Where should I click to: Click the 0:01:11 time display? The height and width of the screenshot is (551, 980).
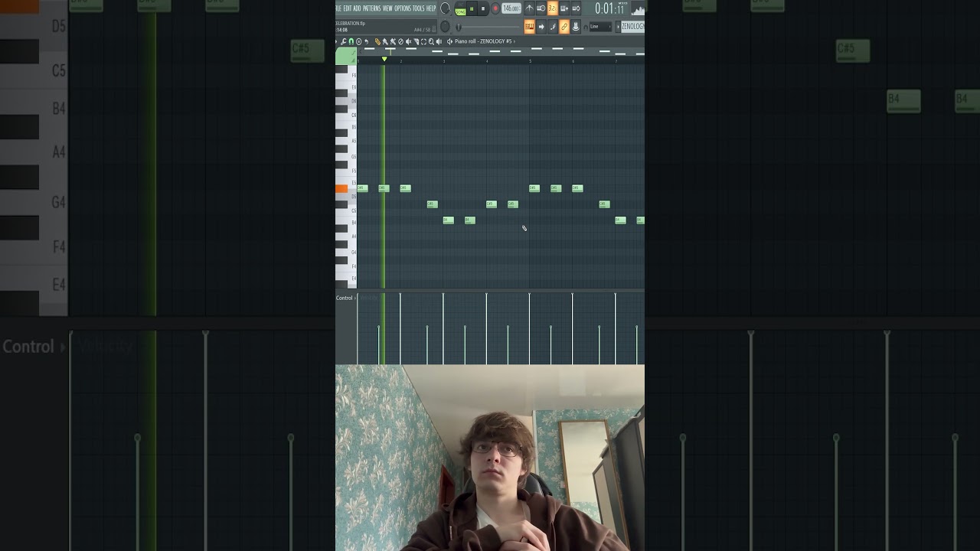click(x=609, y=9)
